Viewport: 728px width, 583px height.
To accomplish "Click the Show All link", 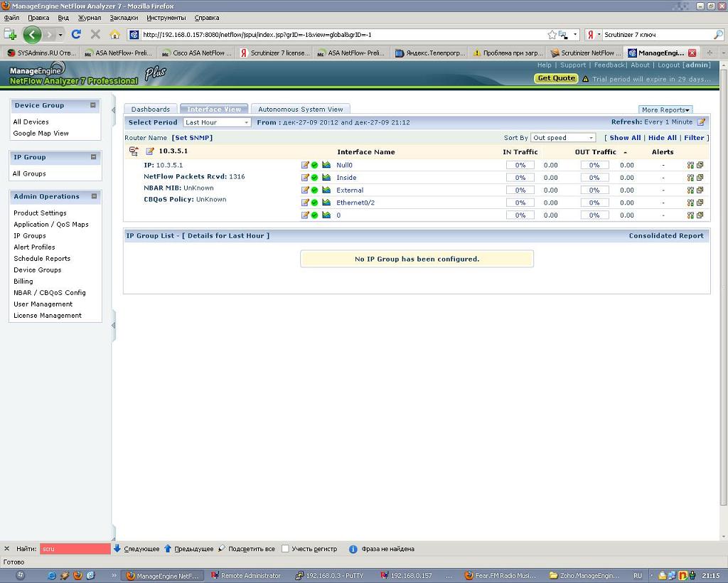I will click(625, 138).
